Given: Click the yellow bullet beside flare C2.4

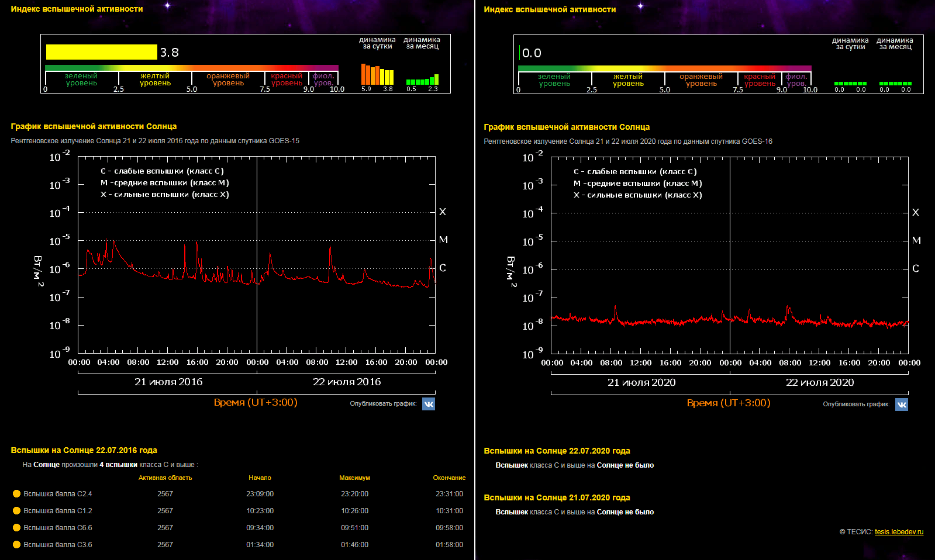Looking at the screenshot, I should (x=16, y=494).
